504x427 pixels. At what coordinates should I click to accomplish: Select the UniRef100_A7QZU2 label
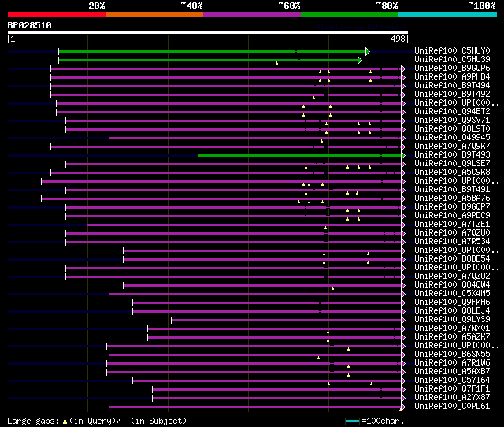(452, 277)
